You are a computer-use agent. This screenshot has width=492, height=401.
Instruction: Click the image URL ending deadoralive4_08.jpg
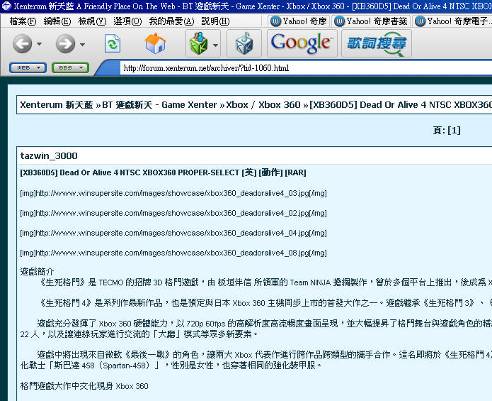[173, 253]
